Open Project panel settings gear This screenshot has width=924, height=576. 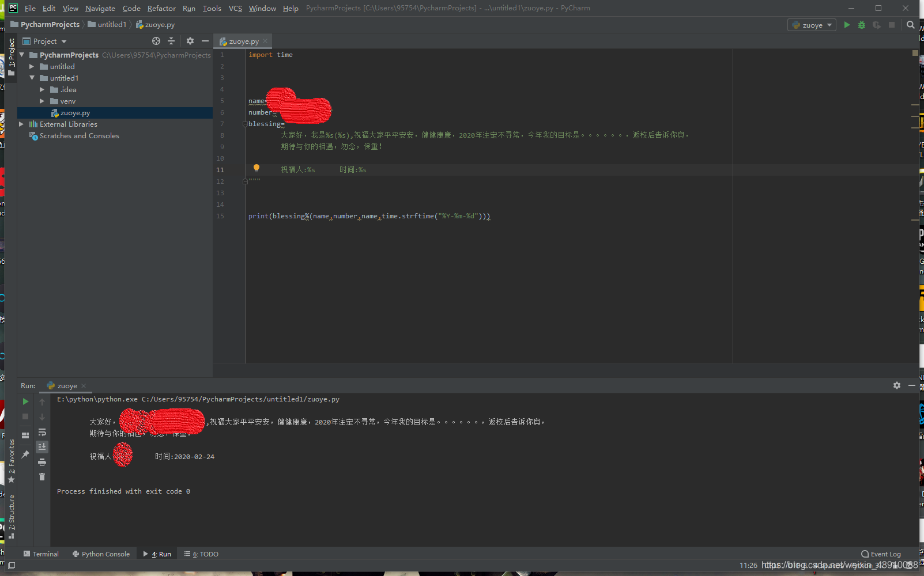190,41
